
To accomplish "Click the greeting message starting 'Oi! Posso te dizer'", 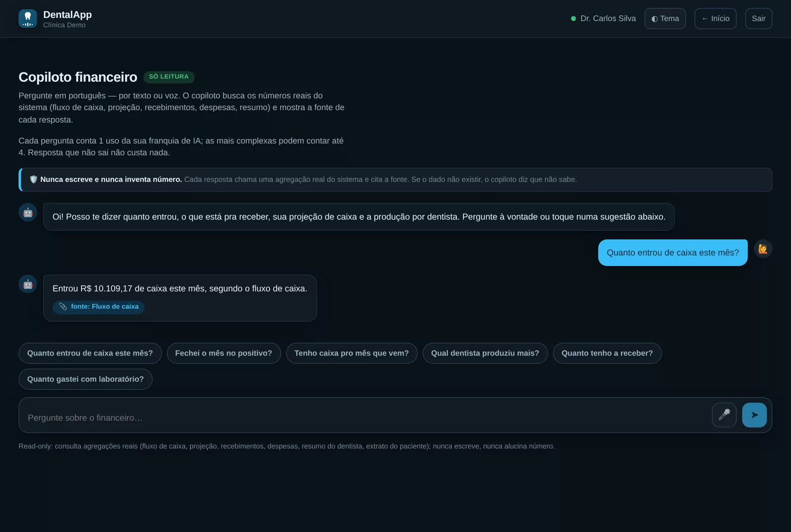I will click(x=359, y=217).
